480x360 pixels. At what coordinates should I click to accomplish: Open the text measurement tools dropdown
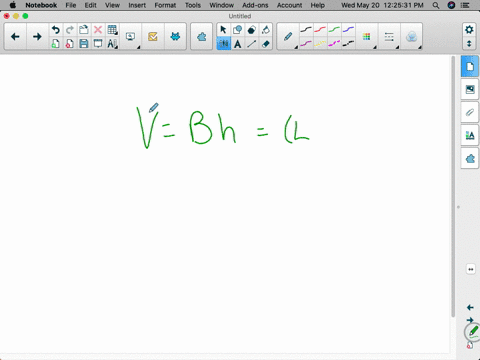112,44
